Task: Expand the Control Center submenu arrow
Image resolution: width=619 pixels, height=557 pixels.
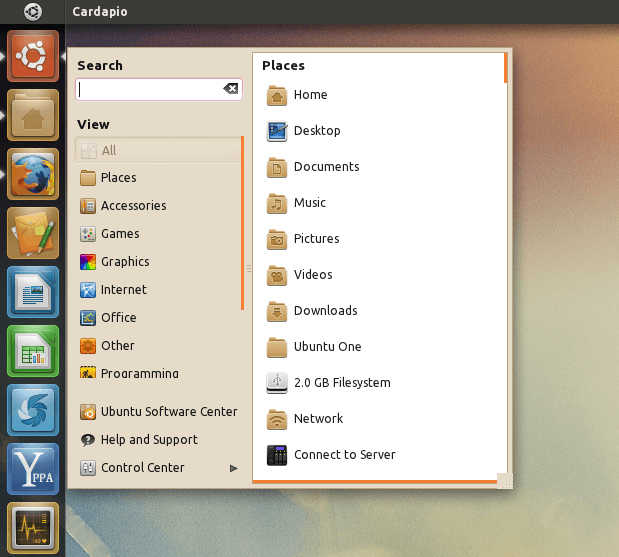Action: (x=233, y=468)
